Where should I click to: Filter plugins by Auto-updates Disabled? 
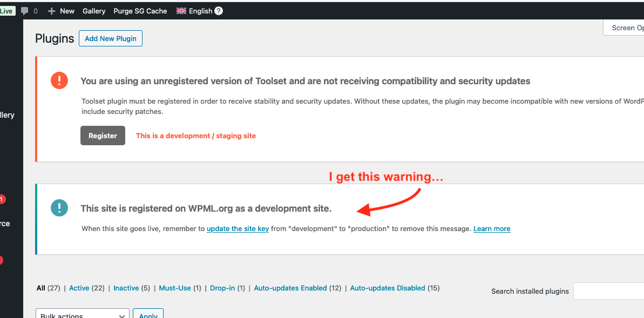[x=388, y=288]
